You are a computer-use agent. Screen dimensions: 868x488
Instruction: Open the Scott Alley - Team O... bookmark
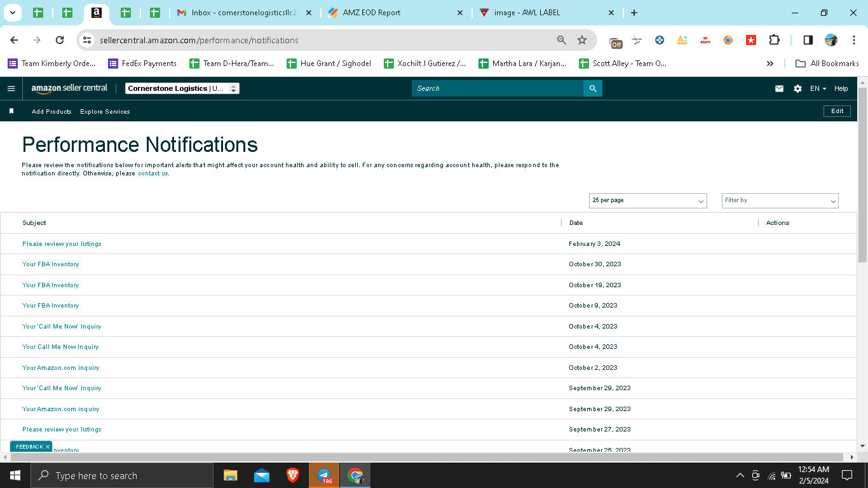623,64
